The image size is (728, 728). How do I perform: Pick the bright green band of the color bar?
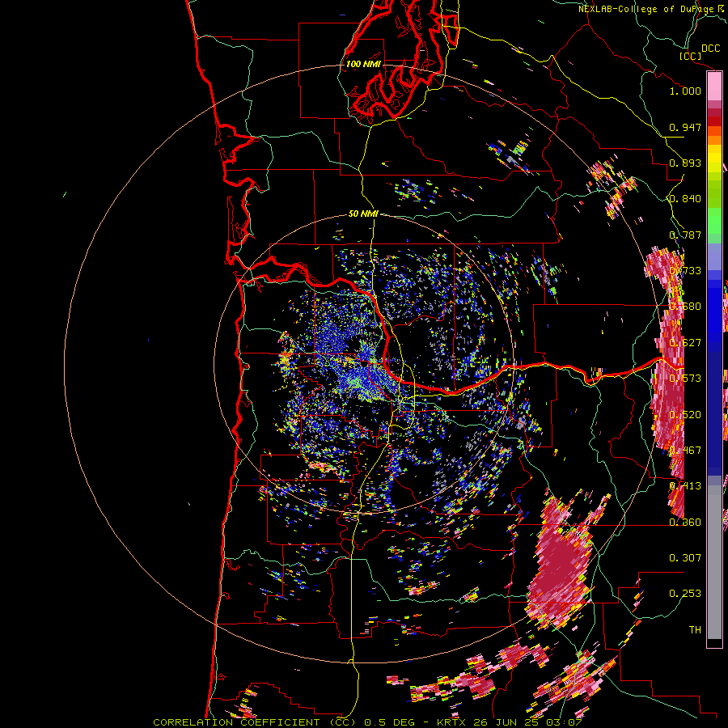714,221
